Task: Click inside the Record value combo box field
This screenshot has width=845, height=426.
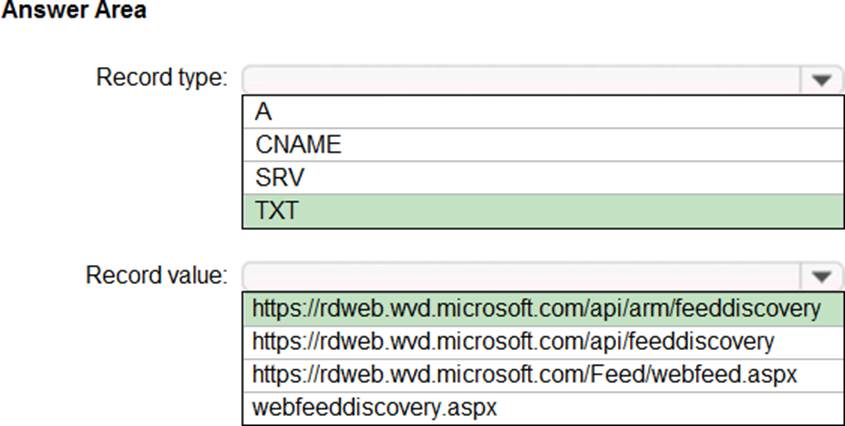Action: coord(522,277)
